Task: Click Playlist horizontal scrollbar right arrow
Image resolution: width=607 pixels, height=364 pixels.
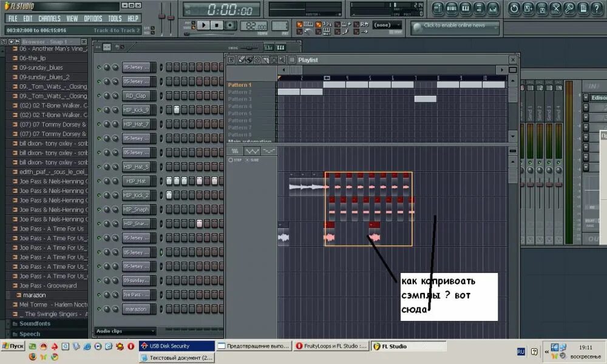Action: [502, 70]
